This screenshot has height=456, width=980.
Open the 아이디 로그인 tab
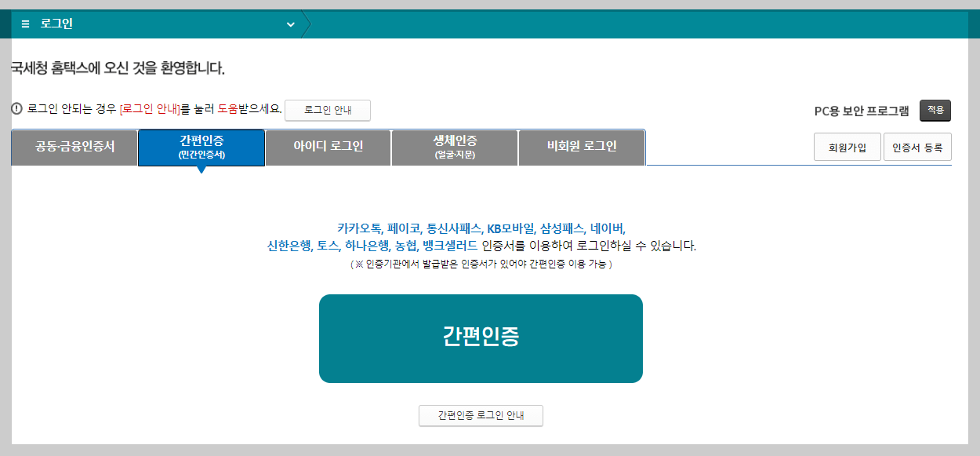[x=327, y=147]
